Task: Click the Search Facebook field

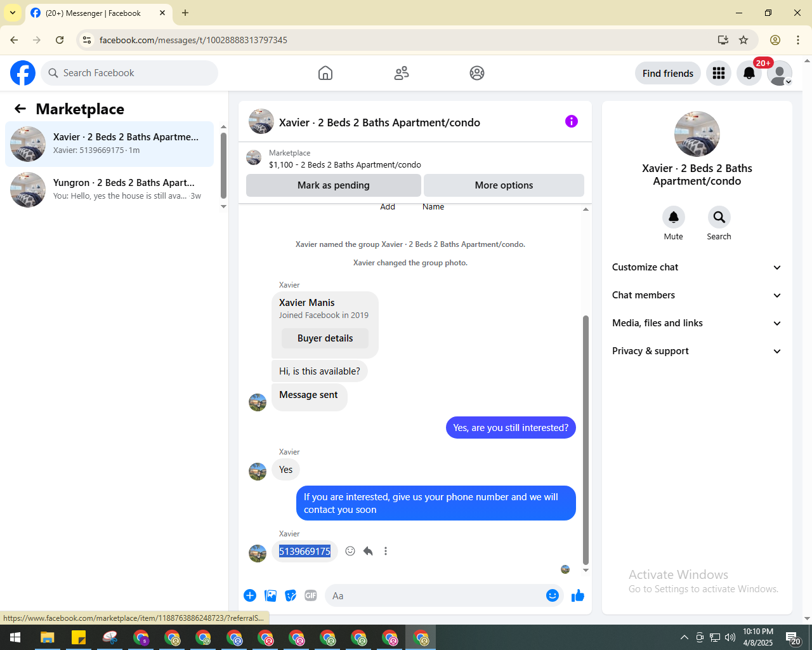Action: coord(129,73)
